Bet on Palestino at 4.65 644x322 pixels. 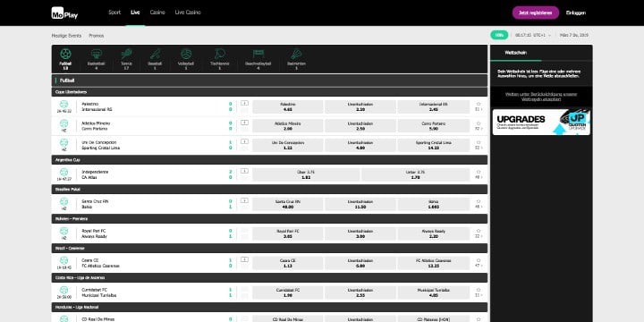click(x=288, y=106)
